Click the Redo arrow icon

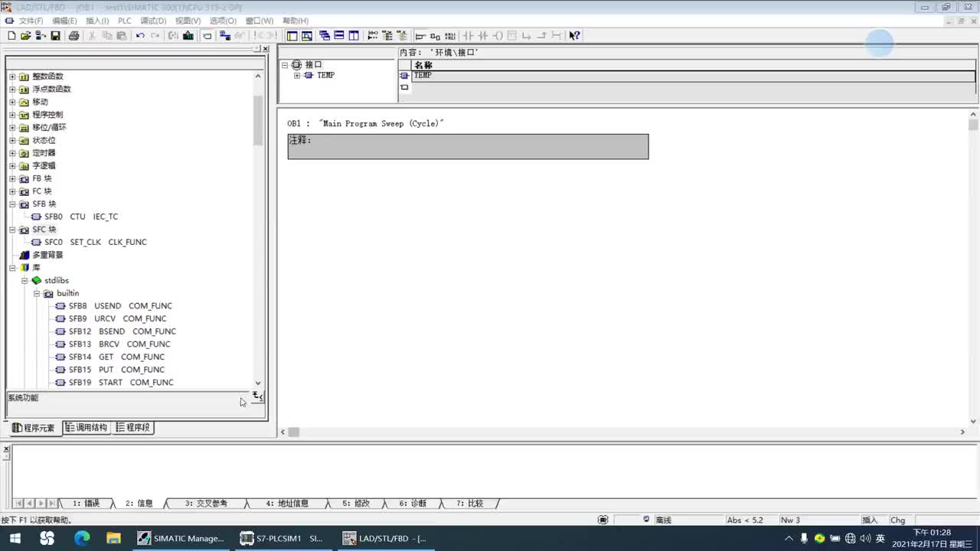click(x=155, y=35)
